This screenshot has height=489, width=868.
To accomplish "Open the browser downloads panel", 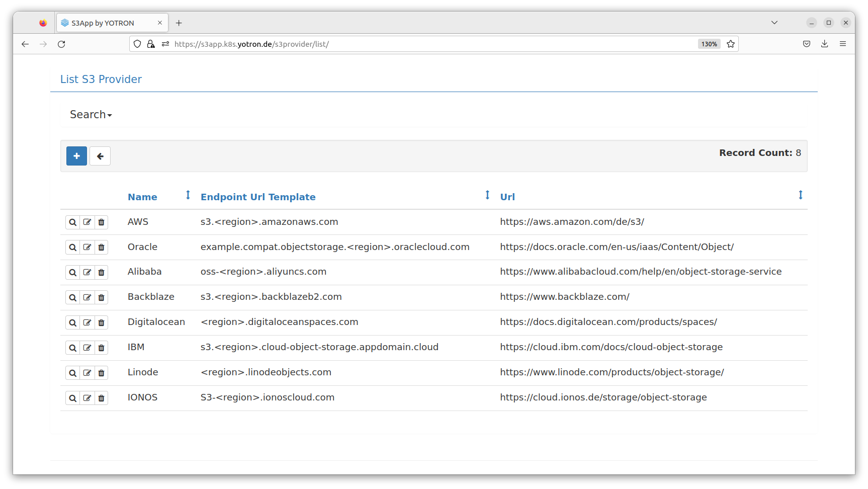I will click(x=825, y=44).
